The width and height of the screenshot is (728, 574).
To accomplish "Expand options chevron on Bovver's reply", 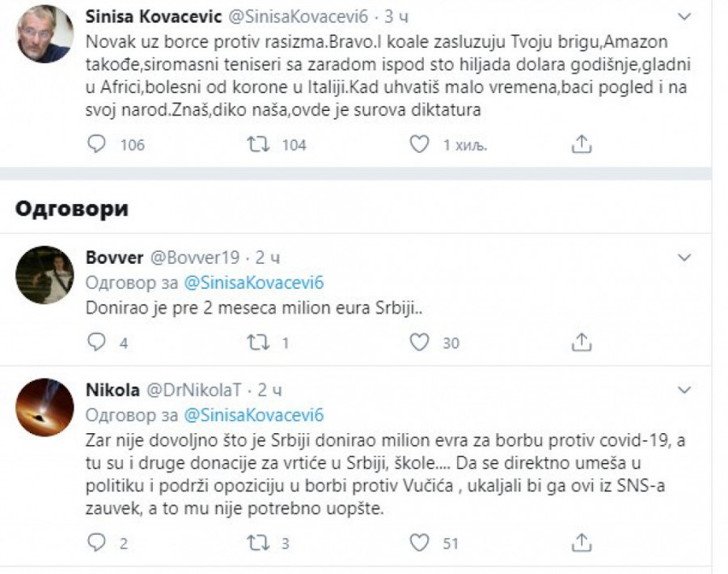I will pyautogui.click(x=684, y=258).
